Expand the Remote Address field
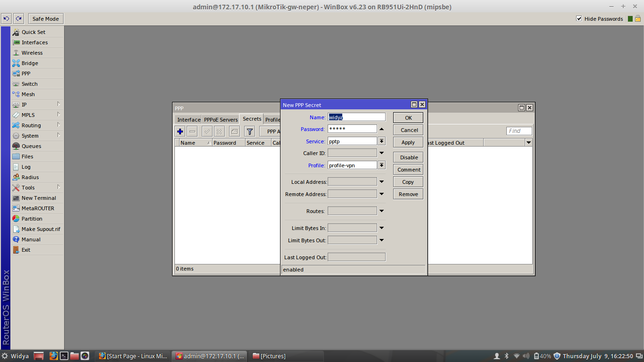Viewport: 644px width, 362px height. point(382,194)
